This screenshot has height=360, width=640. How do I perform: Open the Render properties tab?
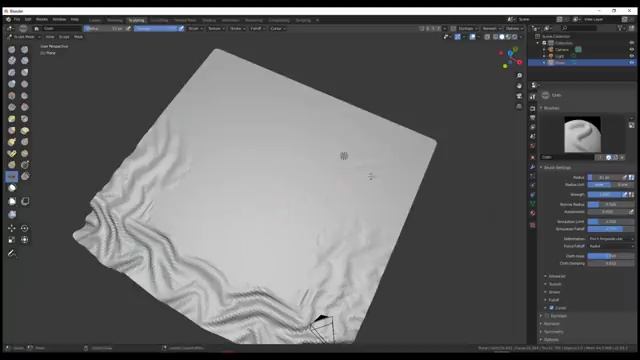pos(533,109)
